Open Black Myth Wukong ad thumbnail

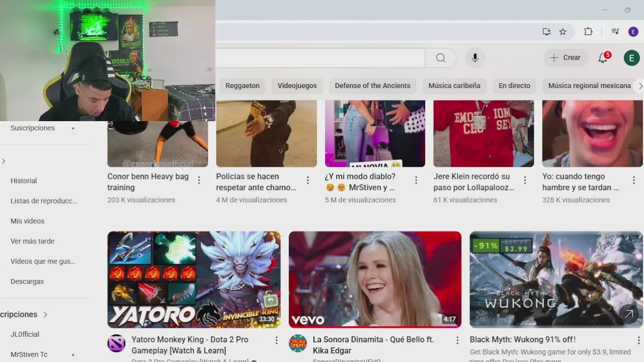556,280
